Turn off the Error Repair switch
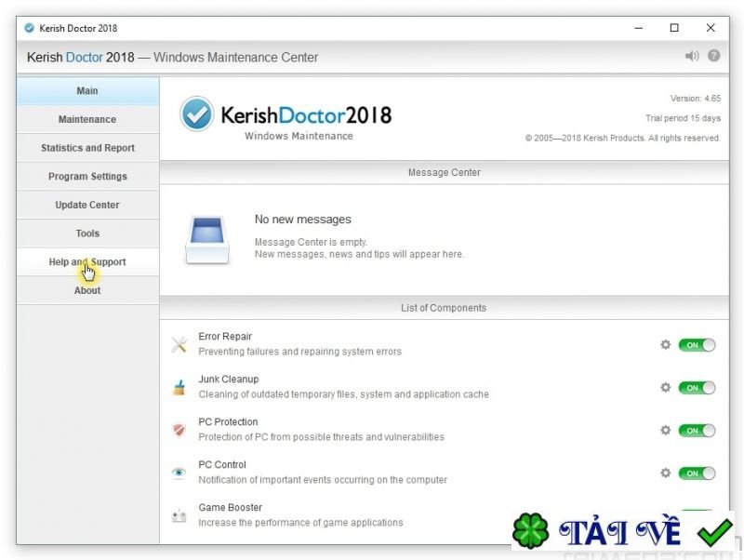The height and width of the screenshot is (560, 744). pos(697,345)
